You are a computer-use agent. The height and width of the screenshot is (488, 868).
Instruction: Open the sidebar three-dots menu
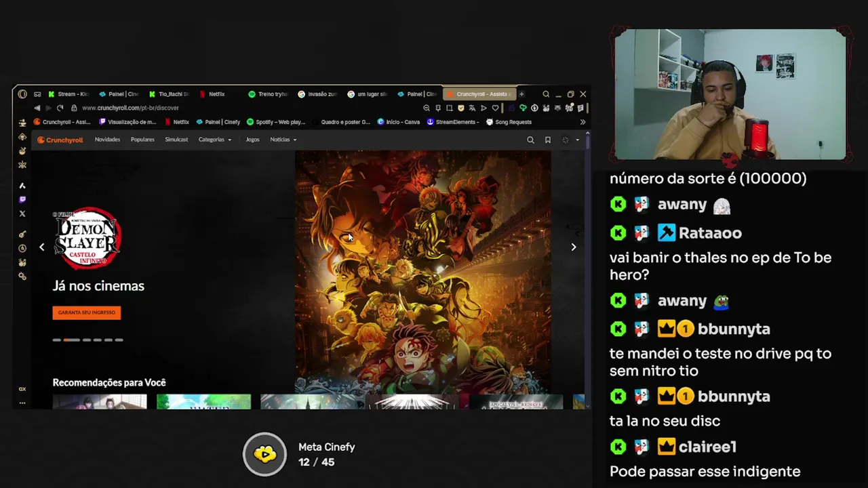coord(22,403)
